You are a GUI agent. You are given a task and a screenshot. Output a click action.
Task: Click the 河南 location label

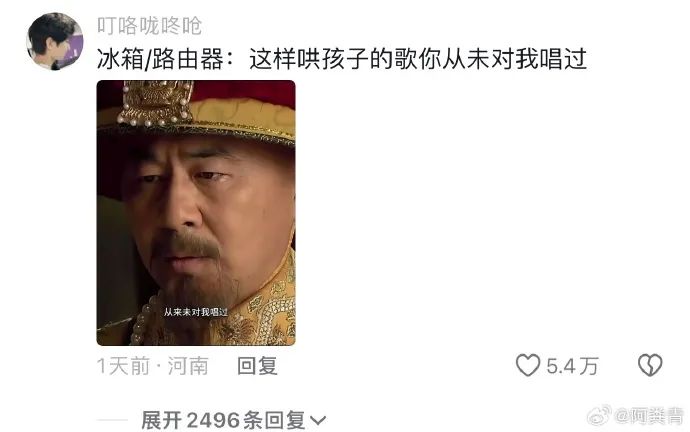[188, 366]
